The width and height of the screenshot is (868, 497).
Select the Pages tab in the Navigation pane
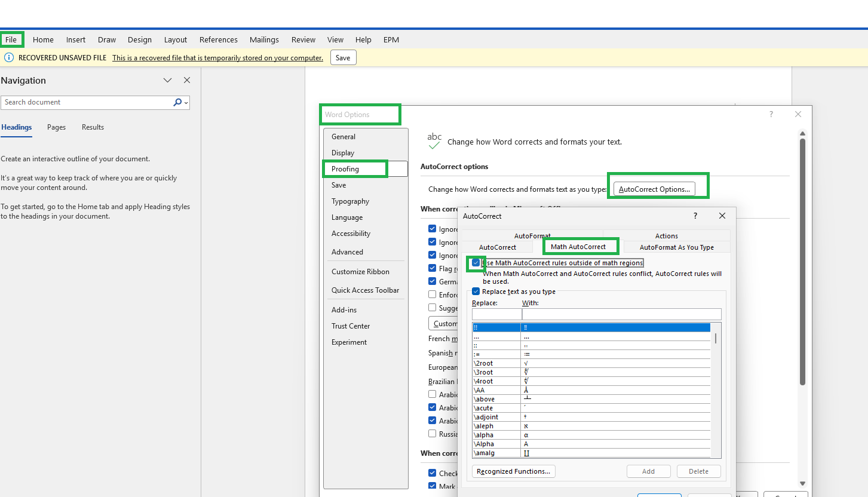(x=56, y=127)
